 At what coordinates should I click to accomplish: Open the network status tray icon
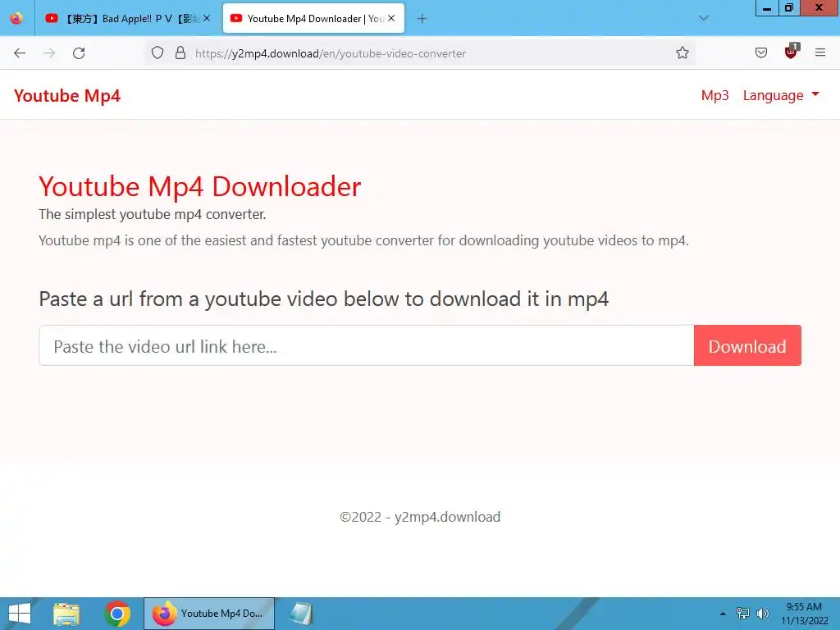(x=743, y=614)
